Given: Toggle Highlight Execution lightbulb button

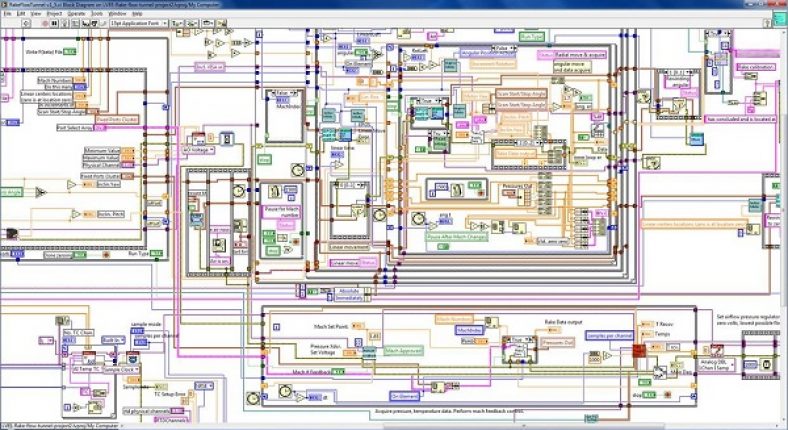Looking at the screenshot, I should [65, 23].
